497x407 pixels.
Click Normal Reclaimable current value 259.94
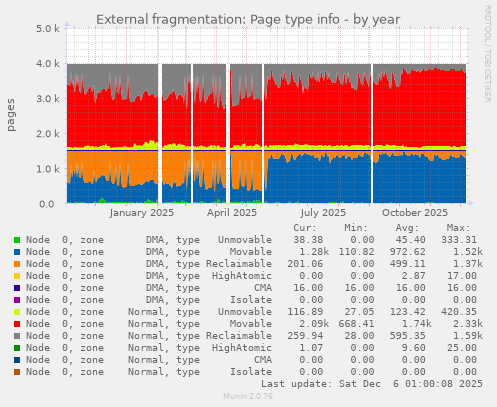pyautogui.click(x=305, y=336)
